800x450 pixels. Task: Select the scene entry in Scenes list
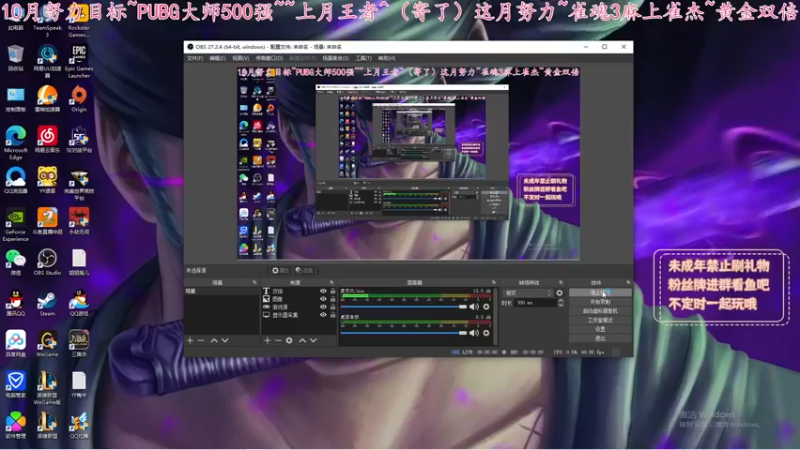[x=221, y=291]
